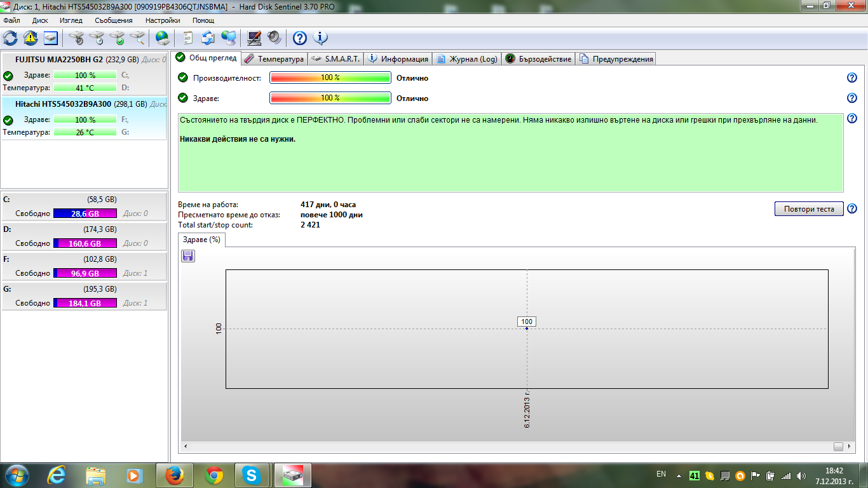
Task: Click the save graph floppy disk icon
Action: [x=188, y=255]
